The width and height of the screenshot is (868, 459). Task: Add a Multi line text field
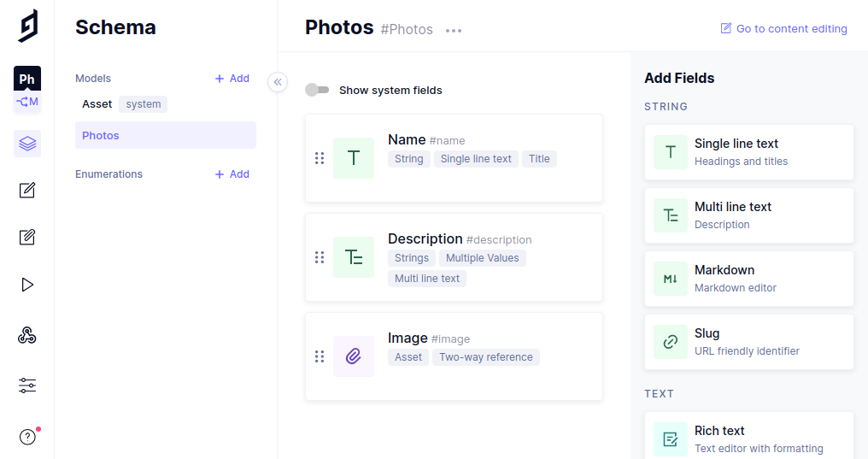pyautogui.click(x=749, y=215)
